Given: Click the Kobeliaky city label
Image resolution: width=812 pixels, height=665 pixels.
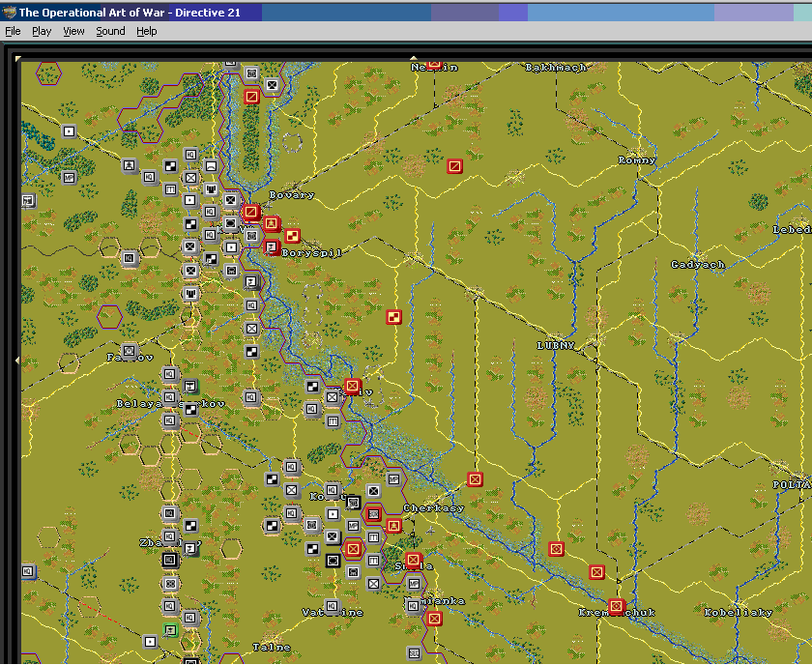Looking at the screenshot, I should [739, 613].
